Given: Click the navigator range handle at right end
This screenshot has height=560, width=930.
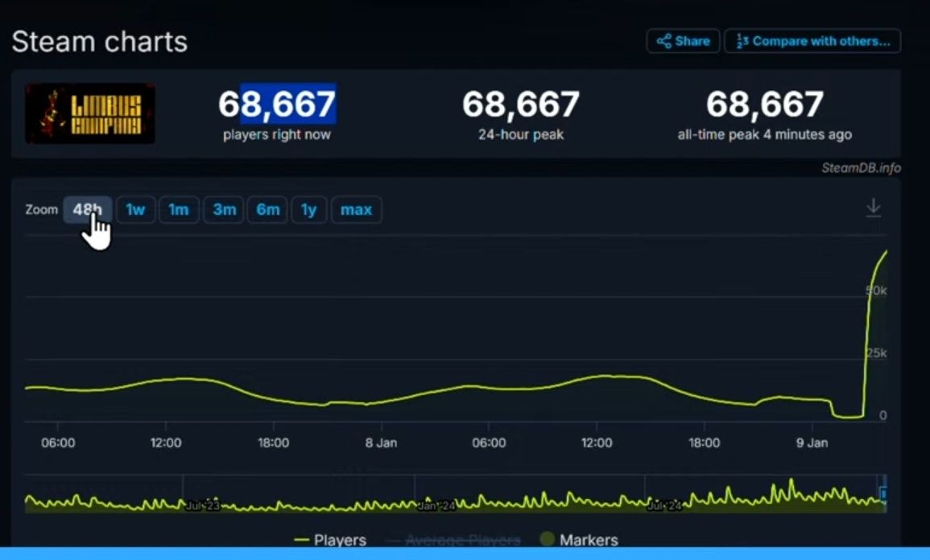Looking at the screenshot, I should (883, 494).
